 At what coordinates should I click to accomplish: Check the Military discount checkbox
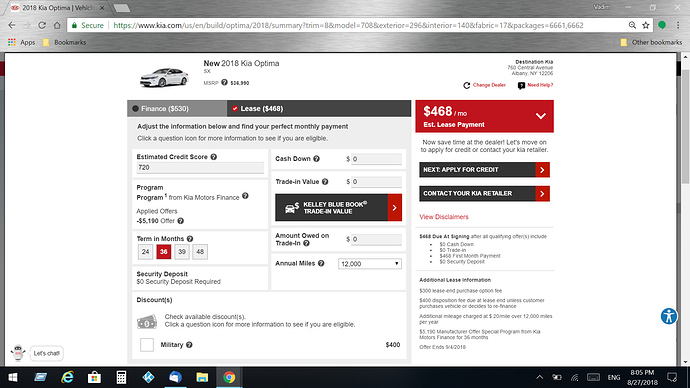tap(147, 345)
